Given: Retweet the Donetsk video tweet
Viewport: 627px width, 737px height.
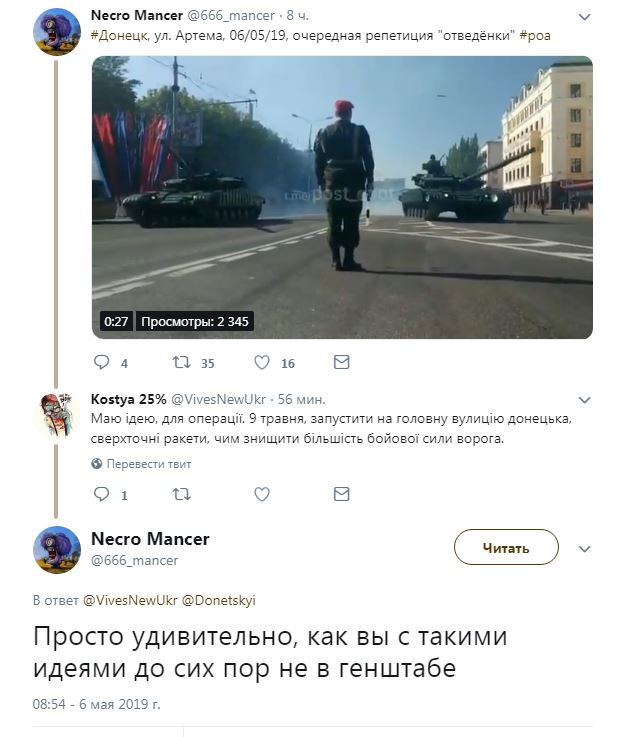Looking at the screenshot, I should [x=181, y=362].
